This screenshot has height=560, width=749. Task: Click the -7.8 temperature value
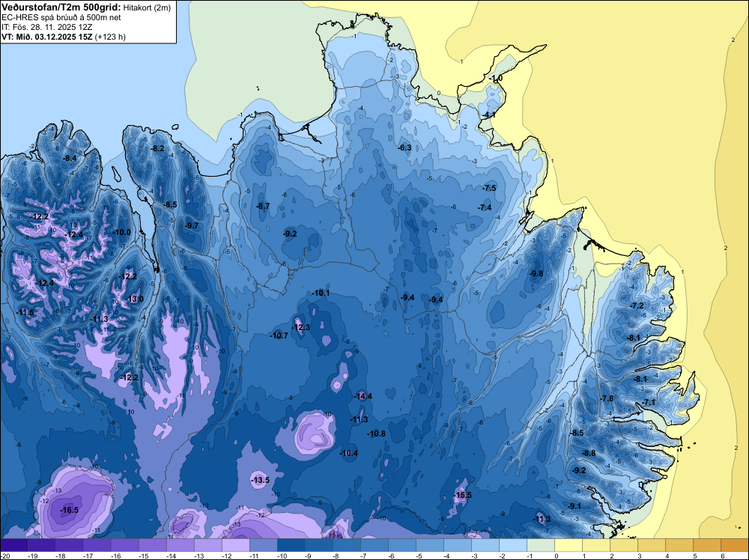tap(607, 398)
